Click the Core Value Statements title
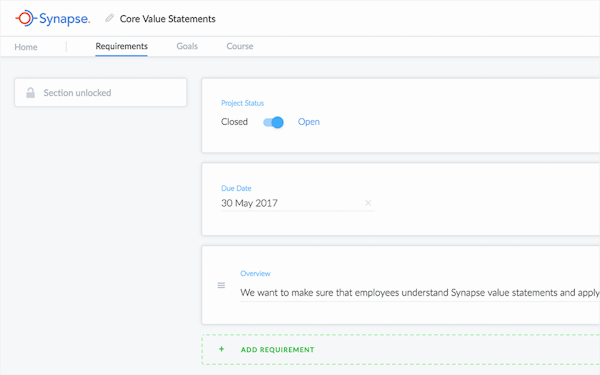 tap(168, 19)
